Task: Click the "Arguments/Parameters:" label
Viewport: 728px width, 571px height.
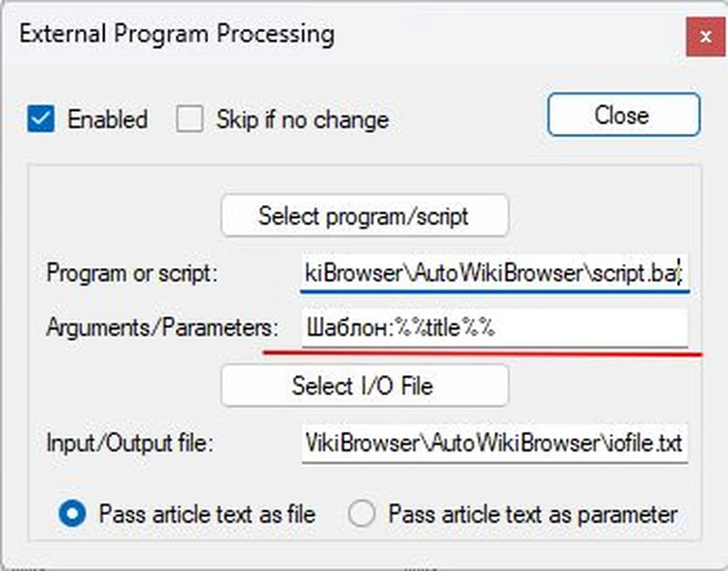Action: 161,328
